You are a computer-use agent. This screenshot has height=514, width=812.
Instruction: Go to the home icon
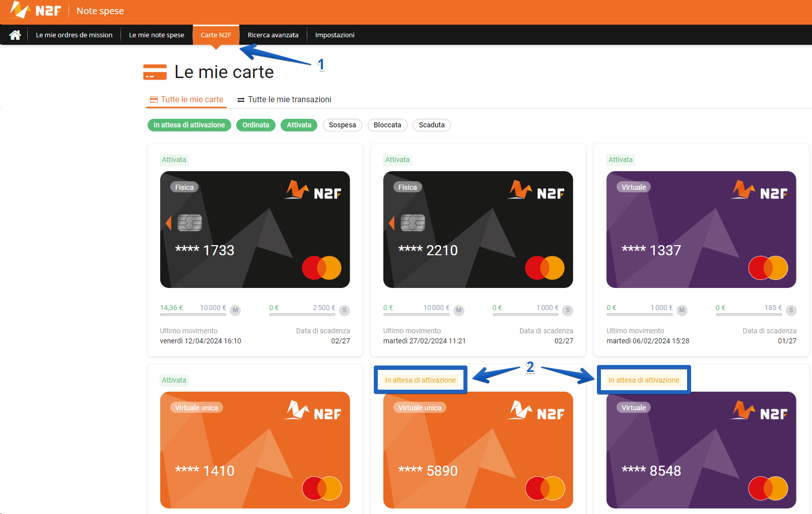(15, 35)
